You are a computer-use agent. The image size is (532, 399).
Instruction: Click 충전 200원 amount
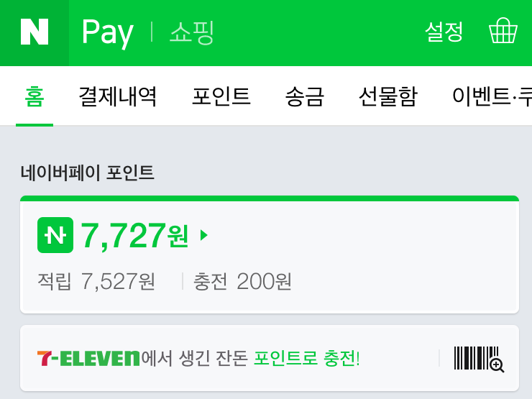coord(242,281)
